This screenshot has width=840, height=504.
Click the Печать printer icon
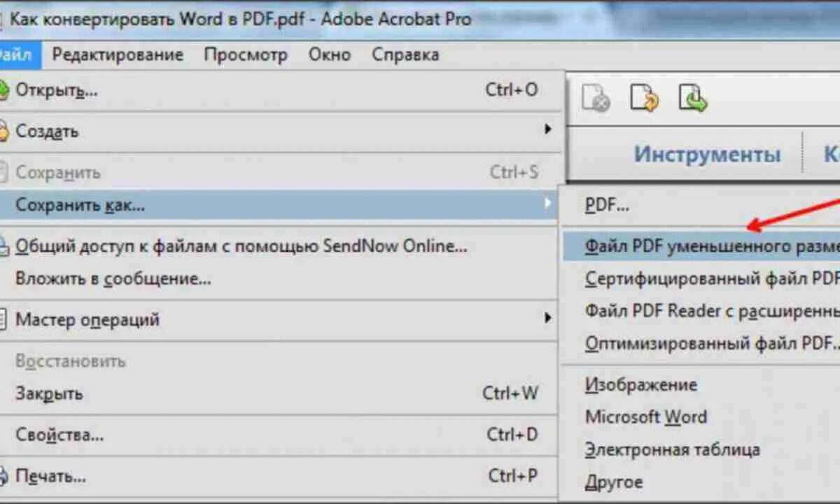pos(4,477)
